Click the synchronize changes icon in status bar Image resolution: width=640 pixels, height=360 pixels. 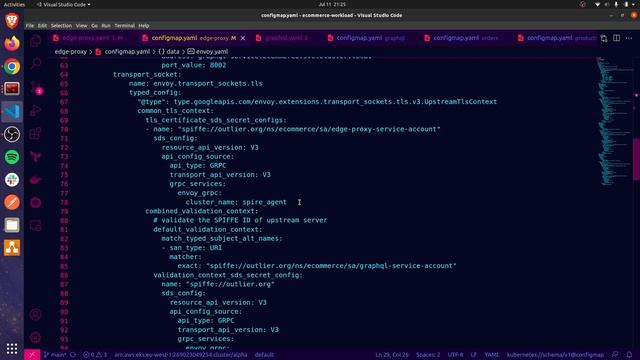(x=73, y=355)
